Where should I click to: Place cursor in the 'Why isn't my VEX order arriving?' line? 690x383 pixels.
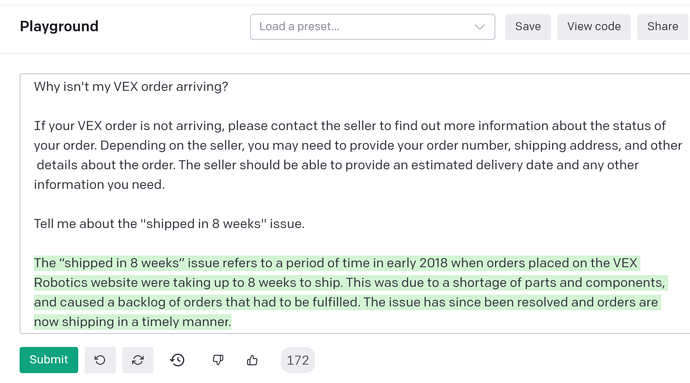pos(131,87)
